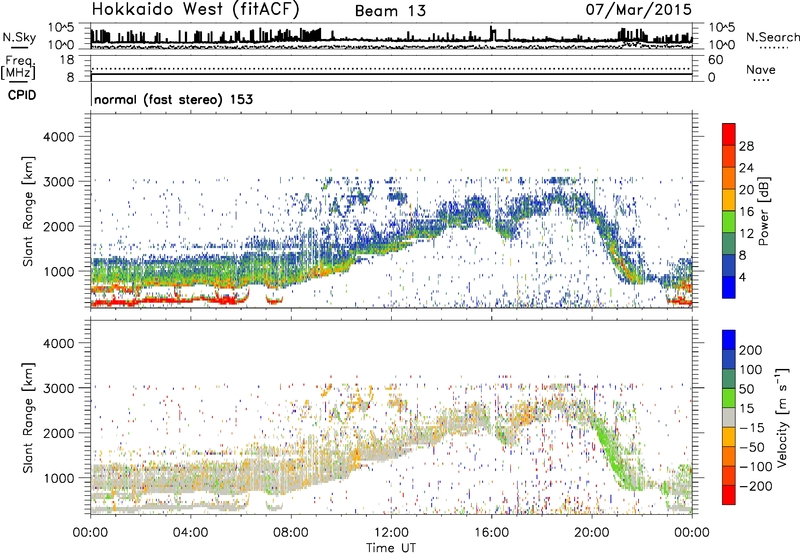
Task: Click the 'CPID' label
Action: tap(22, 95)
